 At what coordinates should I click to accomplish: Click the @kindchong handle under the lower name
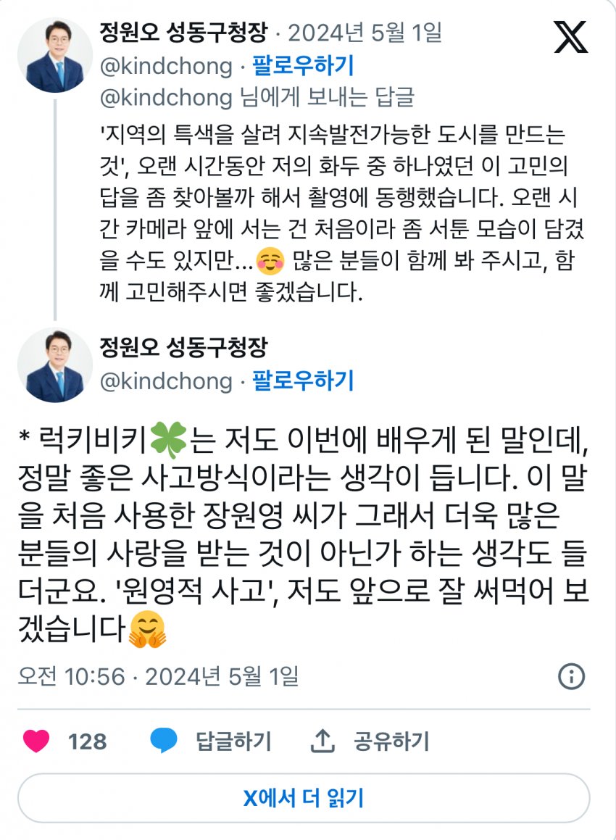tap(166, 381)
